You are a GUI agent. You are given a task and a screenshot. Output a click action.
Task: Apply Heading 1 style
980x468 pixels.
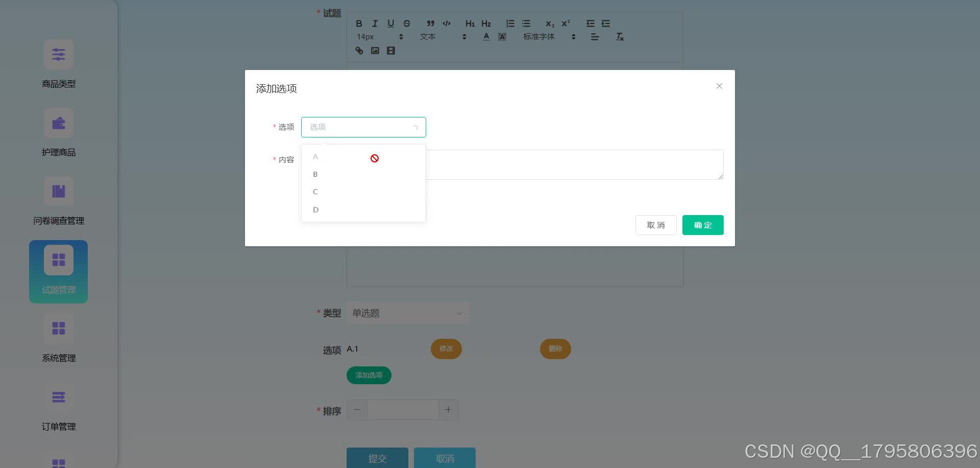pos(470,24)
